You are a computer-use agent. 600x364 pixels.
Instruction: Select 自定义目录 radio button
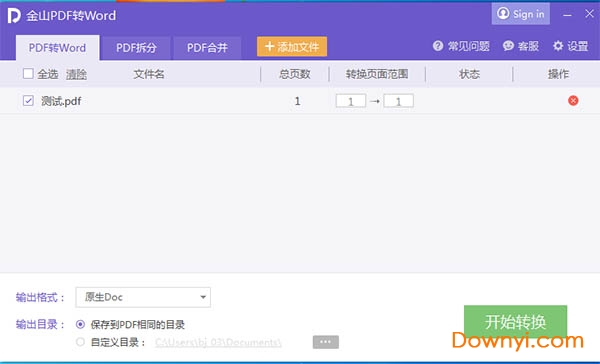[80, 342]
